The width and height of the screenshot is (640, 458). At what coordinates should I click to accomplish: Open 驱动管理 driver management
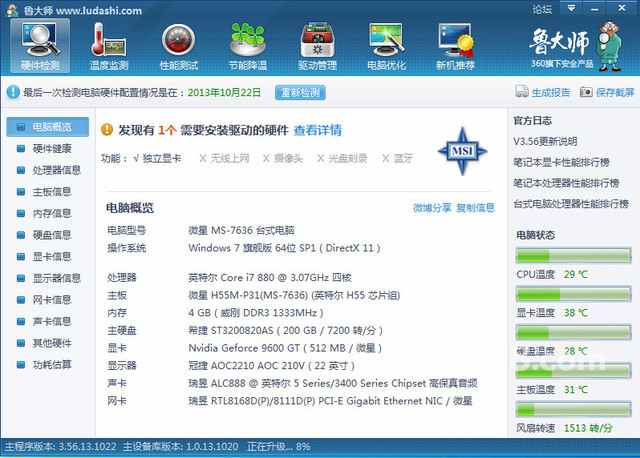point(317,46)
